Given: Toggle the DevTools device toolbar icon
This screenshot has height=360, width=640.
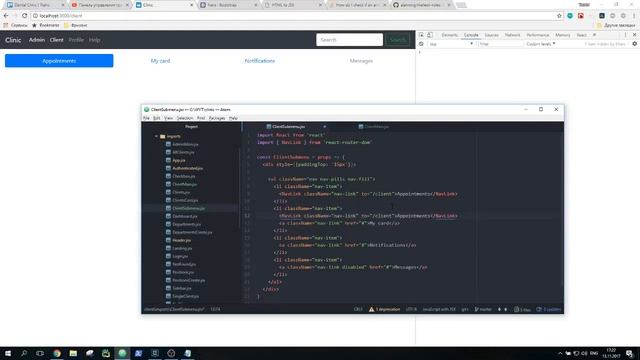Looking at the screenshot, I should [x=430, y=35].
